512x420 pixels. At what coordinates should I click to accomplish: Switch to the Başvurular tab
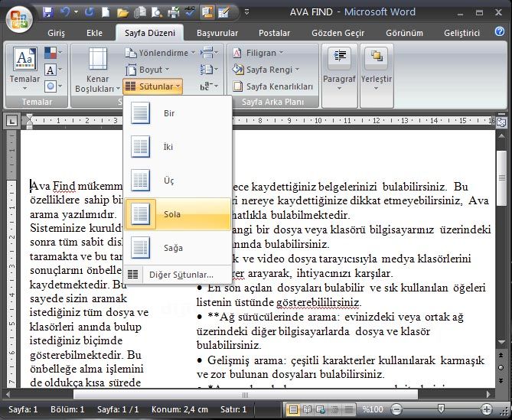217,33
